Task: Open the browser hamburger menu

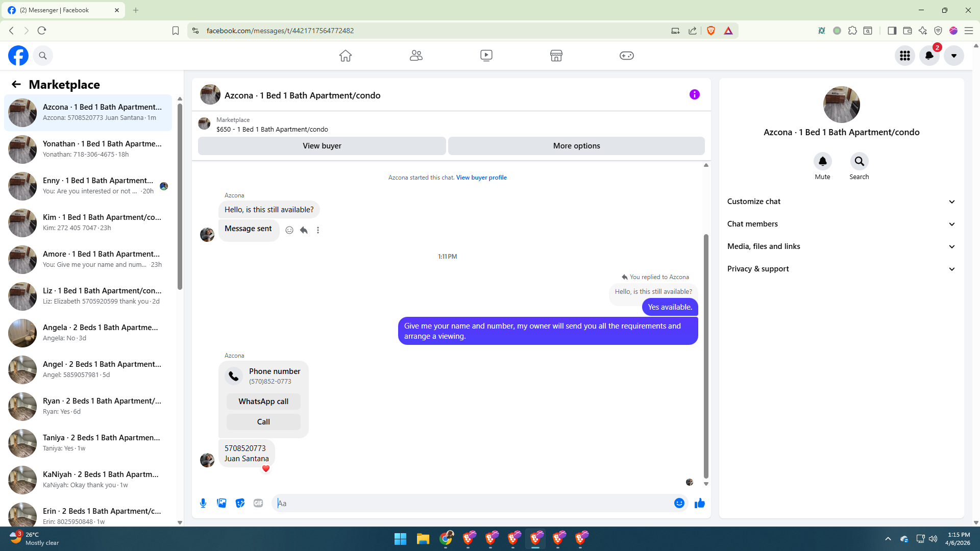Action: pyautogui.click(x=969, y=31)
